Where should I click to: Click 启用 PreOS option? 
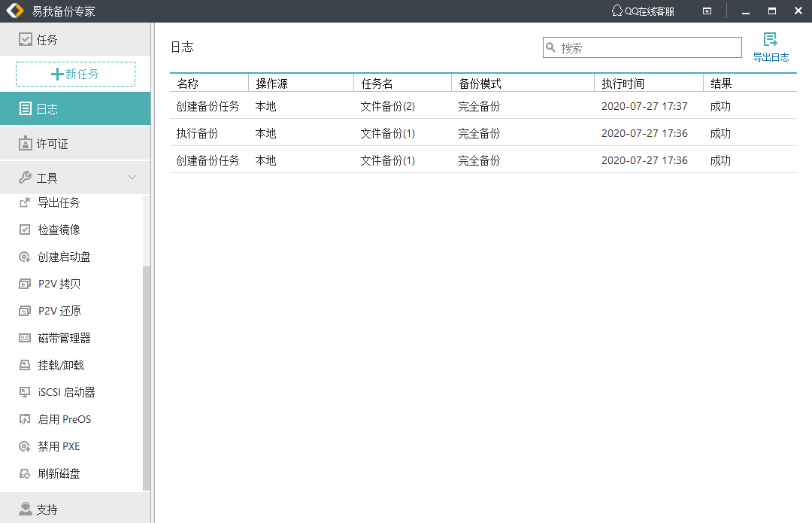click(x=64, y=419)
